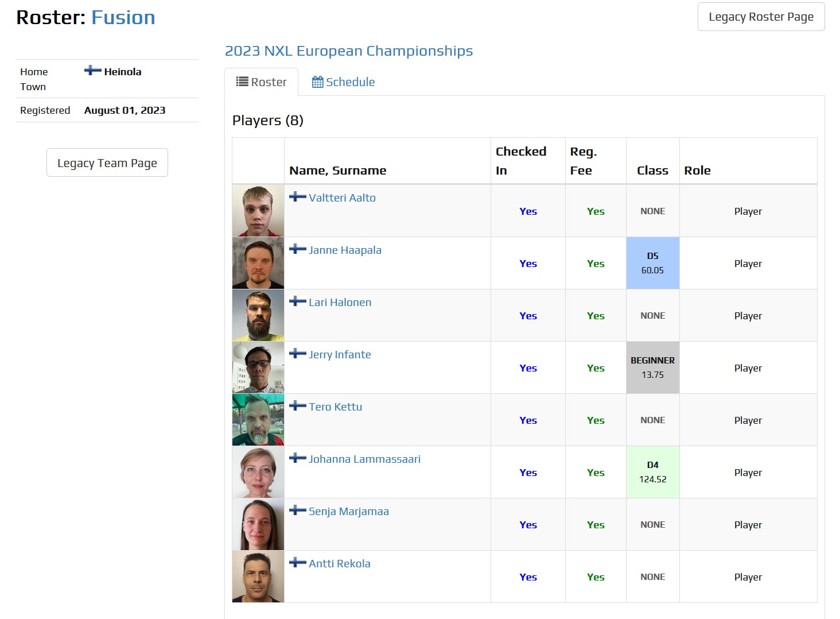840x619 pixels.
Task: Click the flag icon next to Antti Rekola
Action: click(298, 562)
